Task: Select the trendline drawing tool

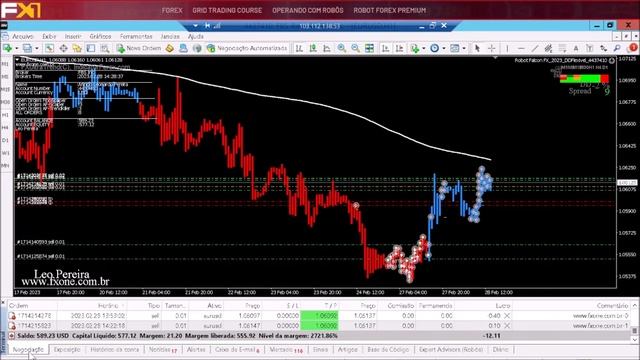Action: [x=535, y=49]
